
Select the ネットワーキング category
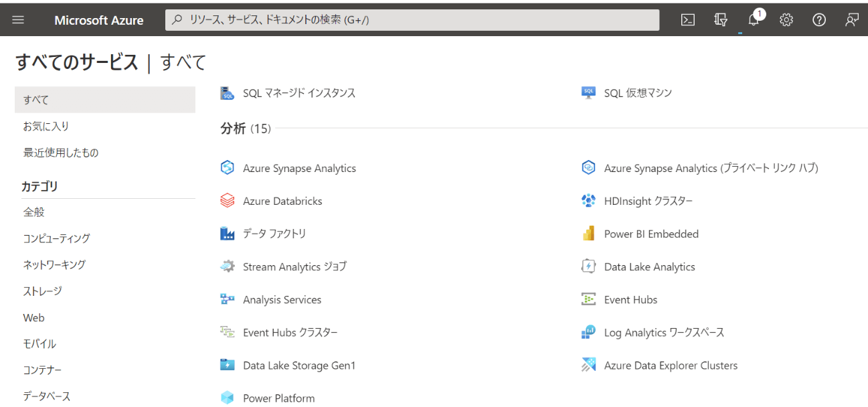[55, 264]
